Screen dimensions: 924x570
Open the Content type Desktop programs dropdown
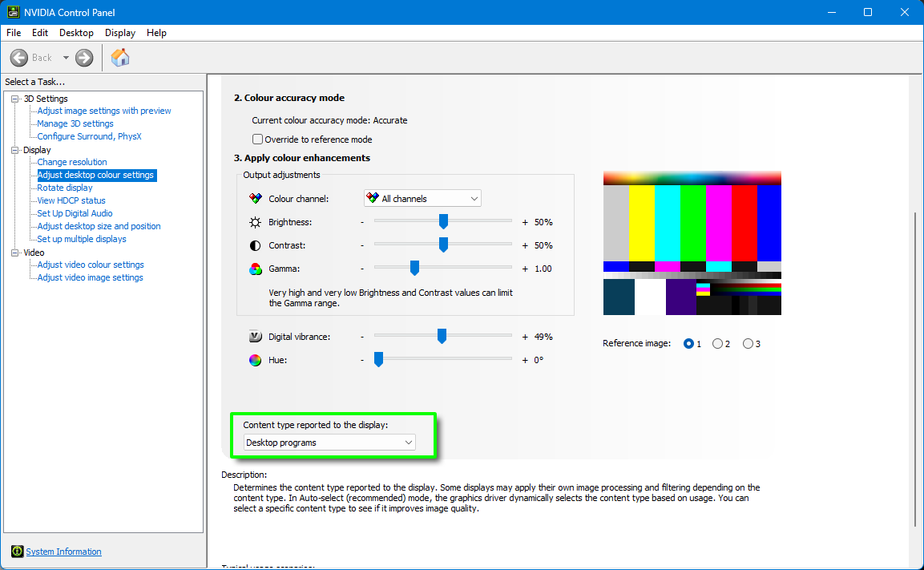[329, 443]
